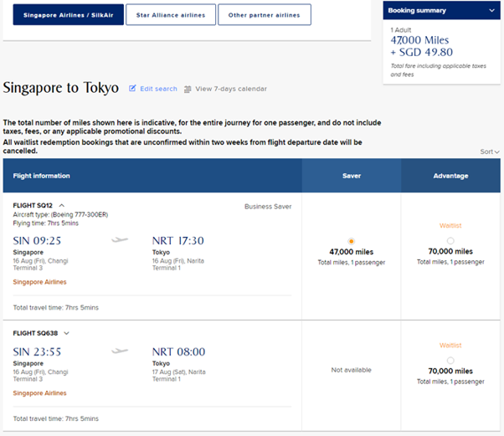Collapse the Booking summary panel chevron
The height and width of the screenshot is (436, 504).
491,11
